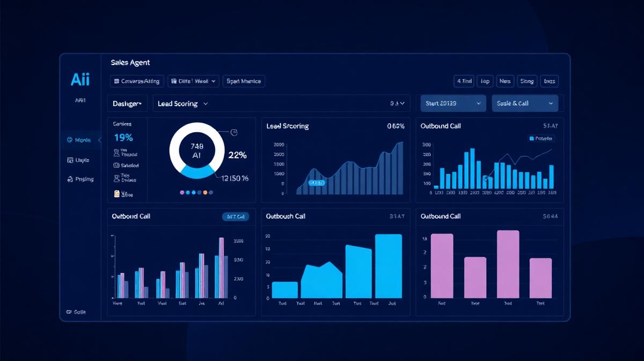Click the legend chip in top-right Outbound Call chart

tap(541, 138)
